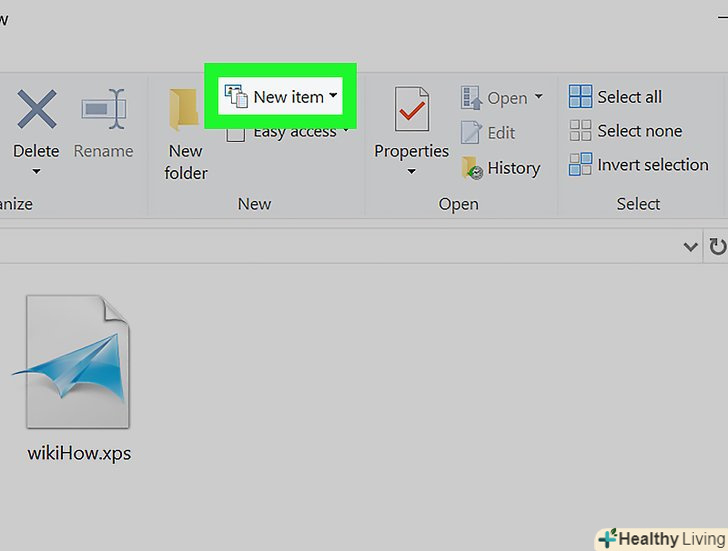Select the wikiHow.xps file thumbnail
Image resolution: width=728 pixels, height=551 pixels.
pos(72,361)
